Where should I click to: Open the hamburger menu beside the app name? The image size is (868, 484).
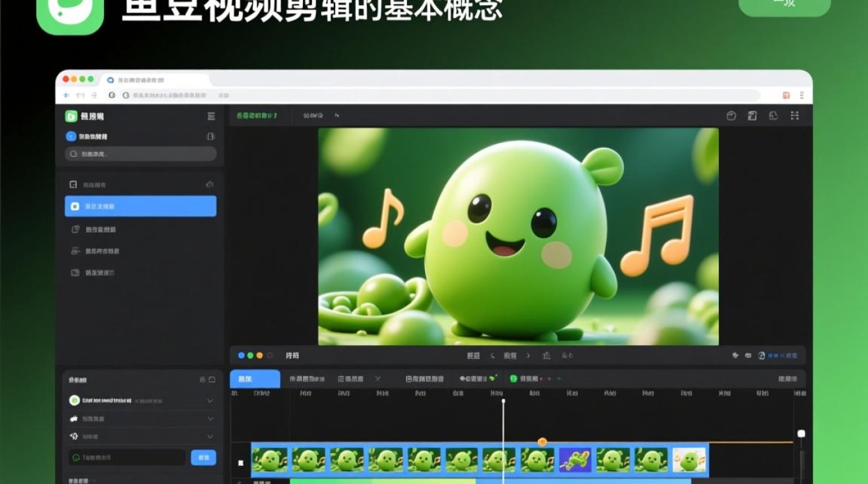211,116
